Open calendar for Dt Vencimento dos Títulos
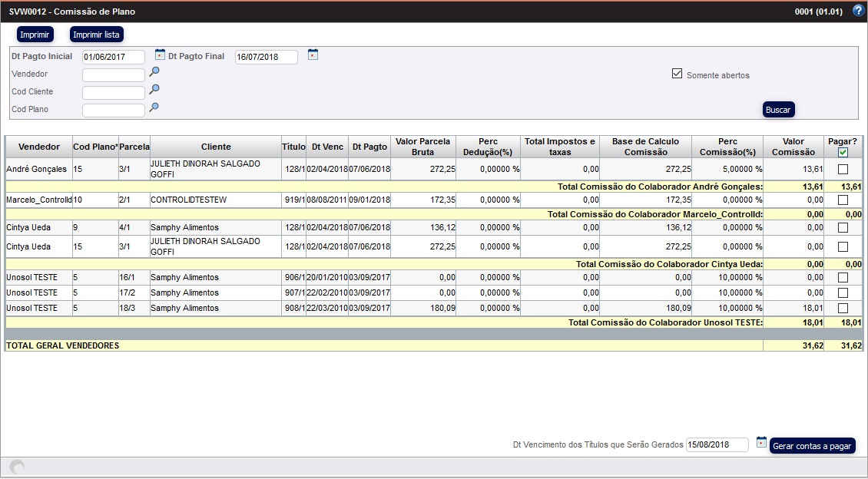Viewport: 868px width, 479px height. click(x=761, y=442)
